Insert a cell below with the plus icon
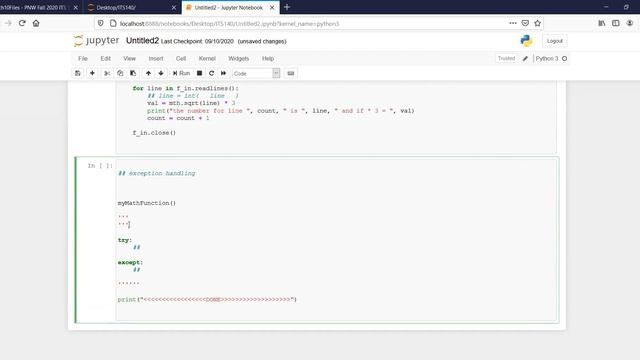Screen dimensions: 640x360 tap(92, 73)
